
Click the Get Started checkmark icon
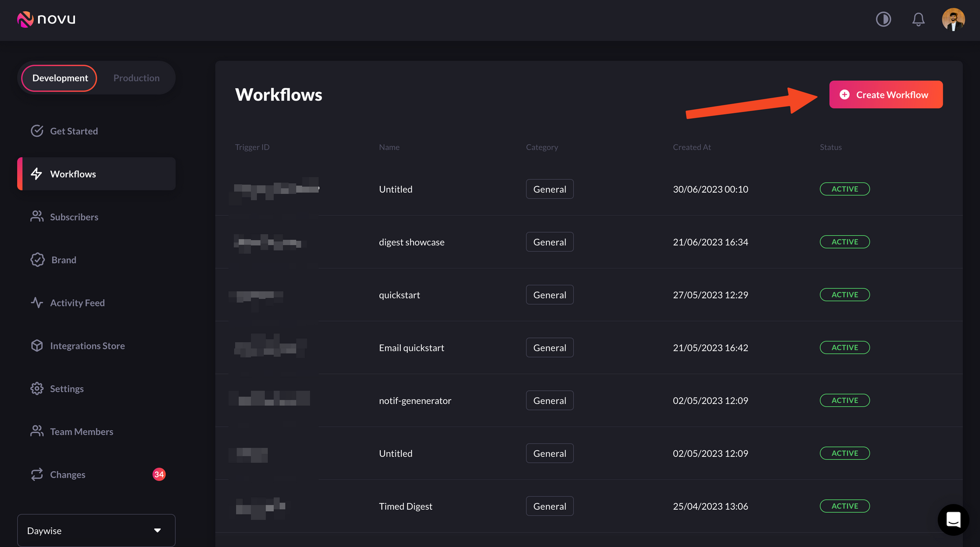[37, 131]
